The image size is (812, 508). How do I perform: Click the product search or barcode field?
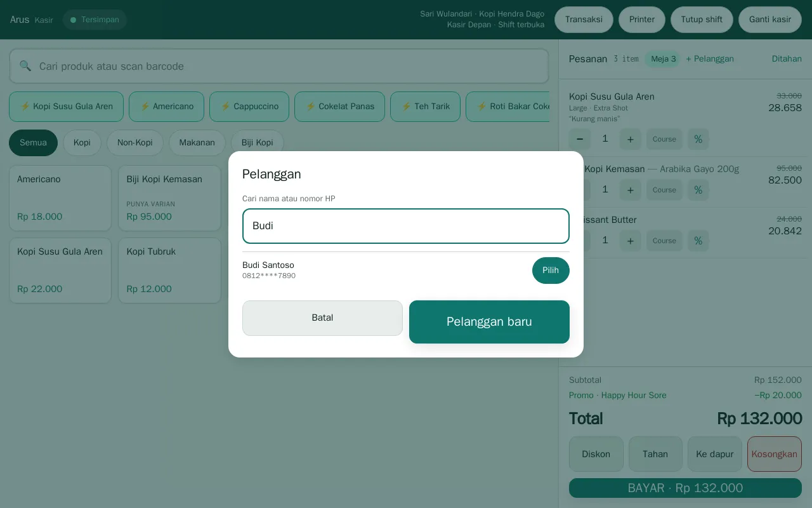279,66
